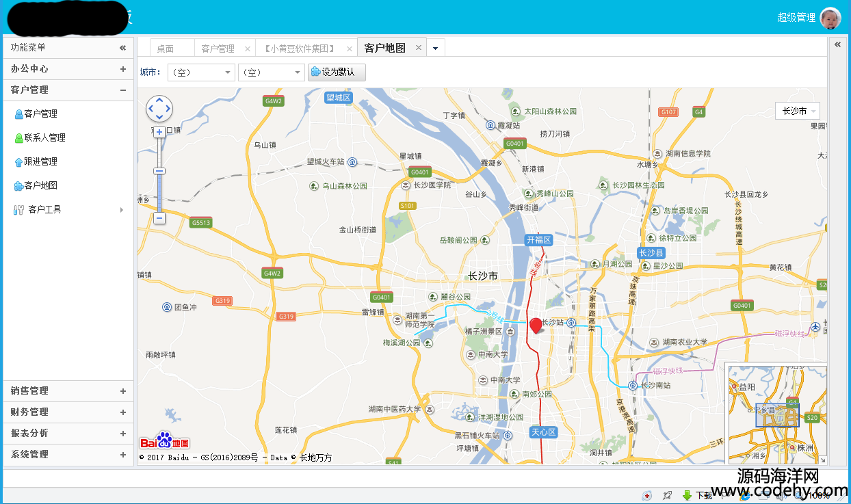Click the 长沙南站 station icon

pos(633,386)
